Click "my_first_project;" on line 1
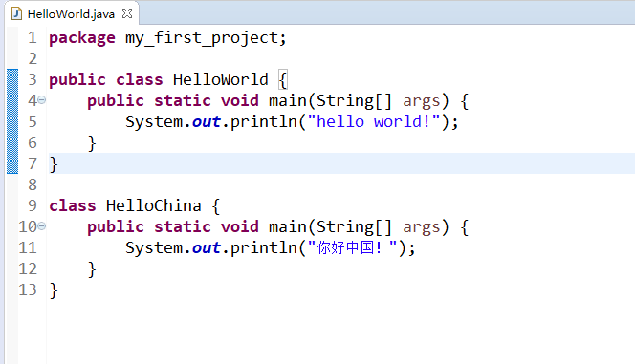Viewport: 635px width, 364px height. (x=206, y=38)
